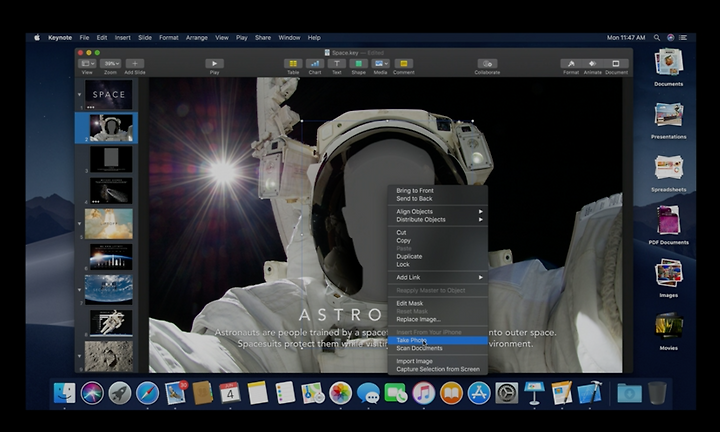Choose Cut in the context menu
720x432 pixels.
coord(438,232)
